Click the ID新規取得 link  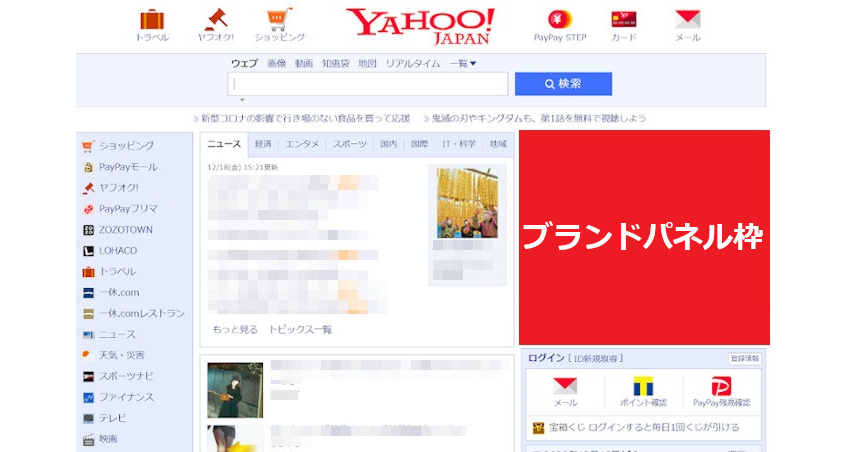(596, 358)
